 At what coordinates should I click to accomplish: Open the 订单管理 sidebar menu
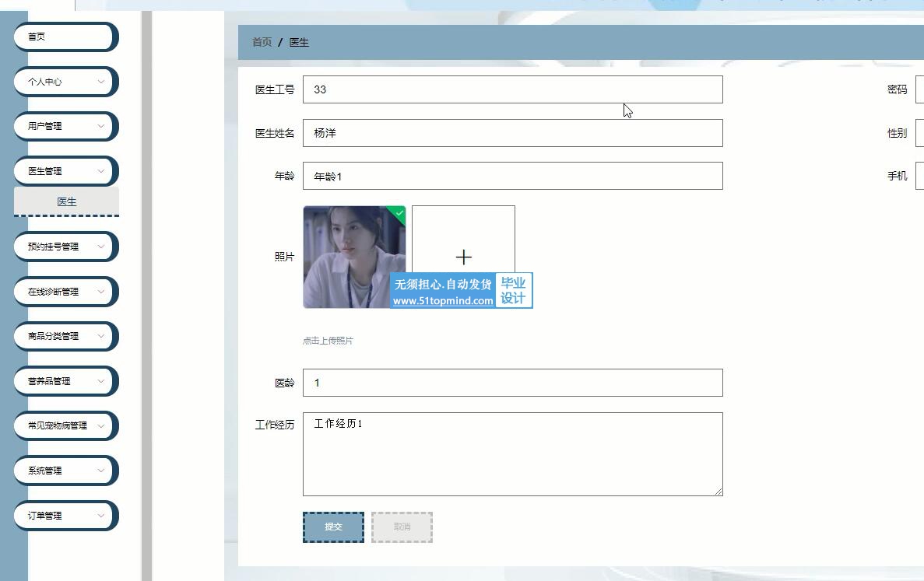pyautogui.click(x=65, y=516)
